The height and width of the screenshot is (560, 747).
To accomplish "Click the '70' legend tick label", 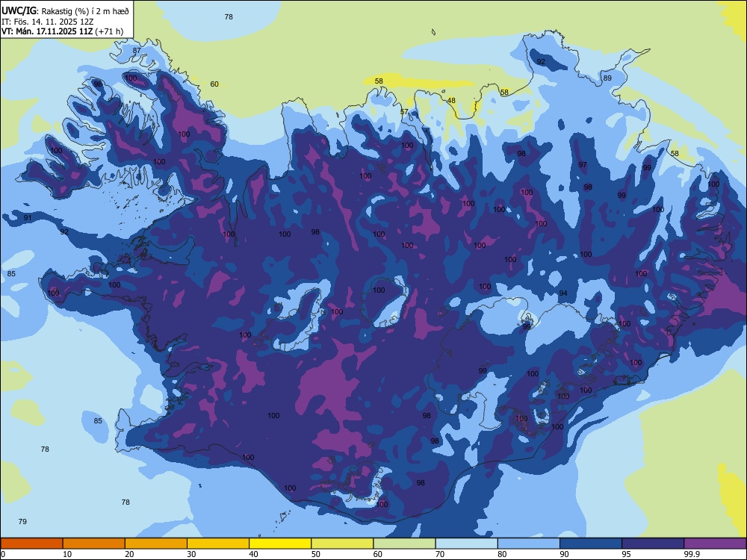I will [x=440, y=554].
